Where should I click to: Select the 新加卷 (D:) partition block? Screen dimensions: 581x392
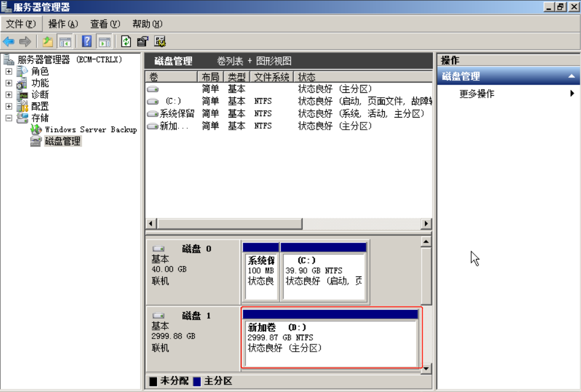click(330, 338)
